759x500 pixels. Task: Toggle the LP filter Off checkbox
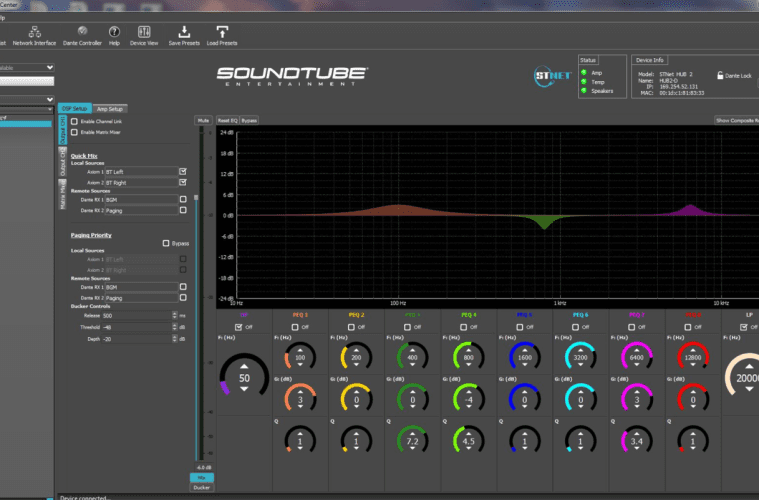pos(744,327)
